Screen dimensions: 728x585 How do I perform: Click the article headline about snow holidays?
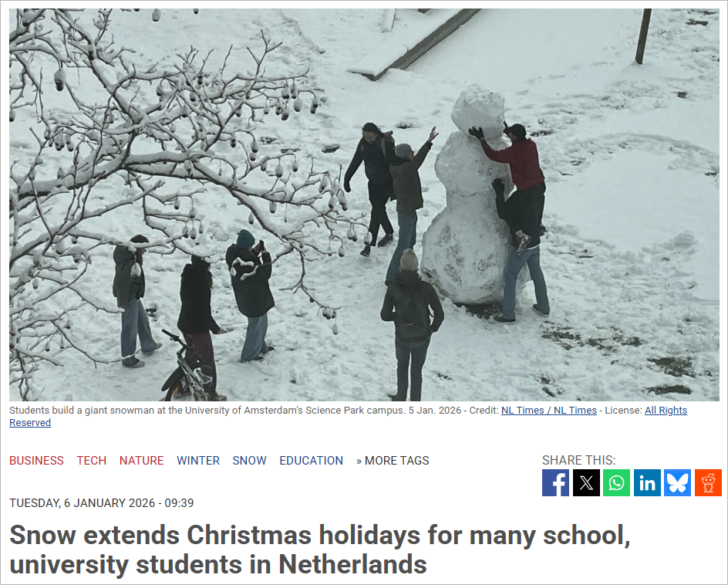click(320, 549)
